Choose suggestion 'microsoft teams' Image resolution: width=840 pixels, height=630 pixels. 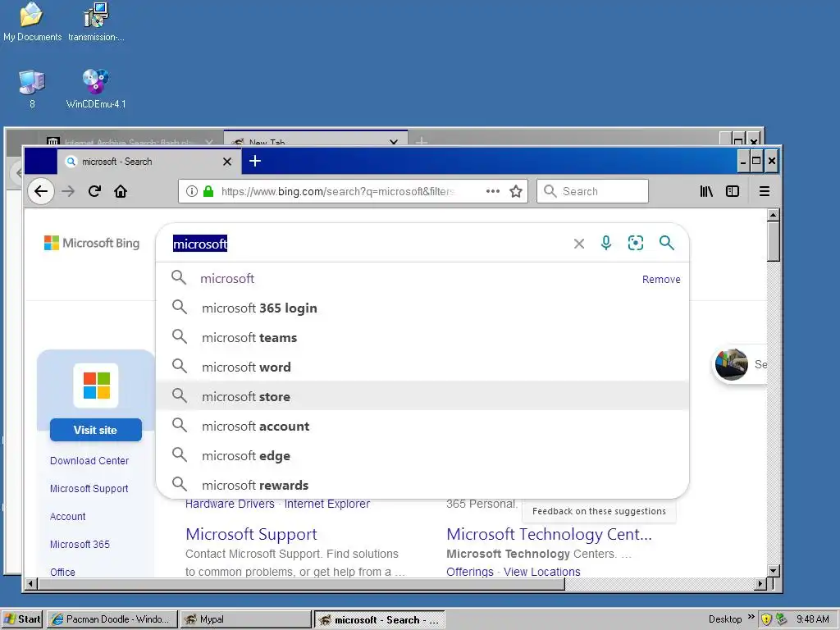(x=422, y=337)
